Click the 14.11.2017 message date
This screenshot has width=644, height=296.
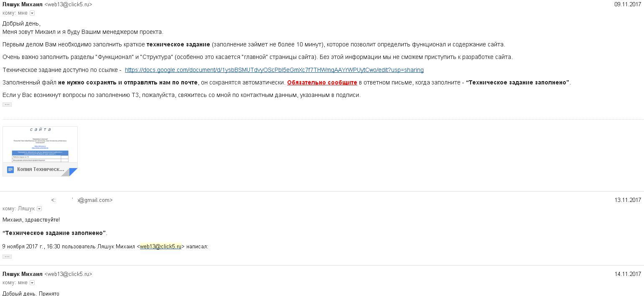pyautogui.click(x=627, y=274)
